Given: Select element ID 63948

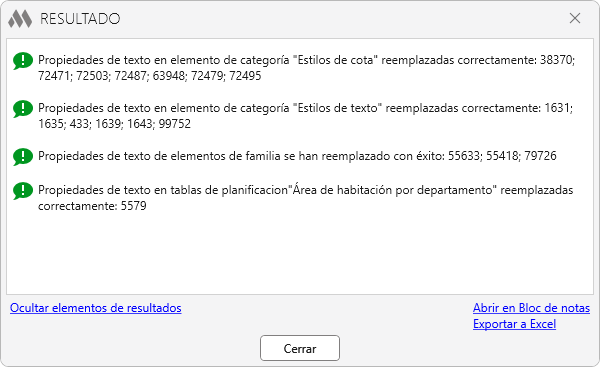Looking at the screenshot, I should (168, 76).
